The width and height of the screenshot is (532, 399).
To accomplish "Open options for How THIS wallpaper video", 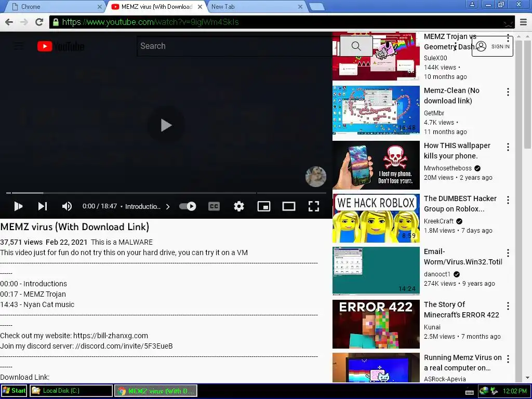I will pos(508,147).
